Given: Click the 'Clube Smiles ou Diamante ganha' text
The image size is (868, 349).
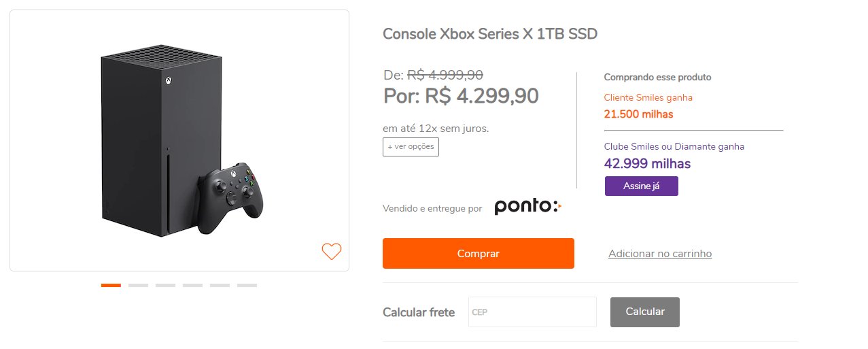Looking at the screenshot, I should point(674,146).
